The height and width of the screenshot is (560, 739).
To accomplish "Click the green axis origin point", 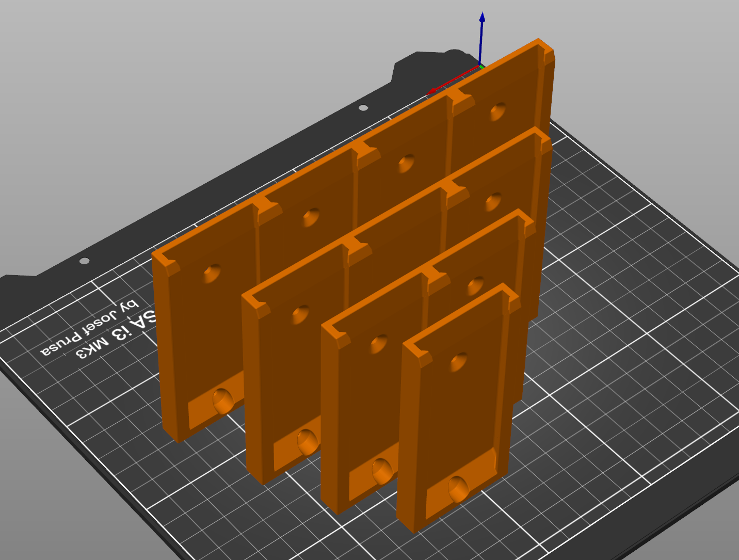I will (481, 66).
